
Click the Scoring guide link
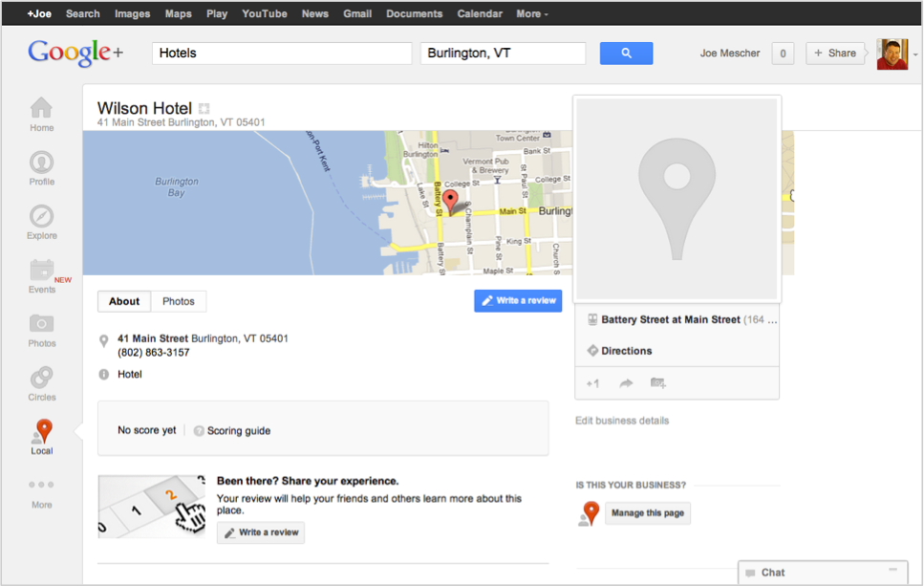coord(239,431)
